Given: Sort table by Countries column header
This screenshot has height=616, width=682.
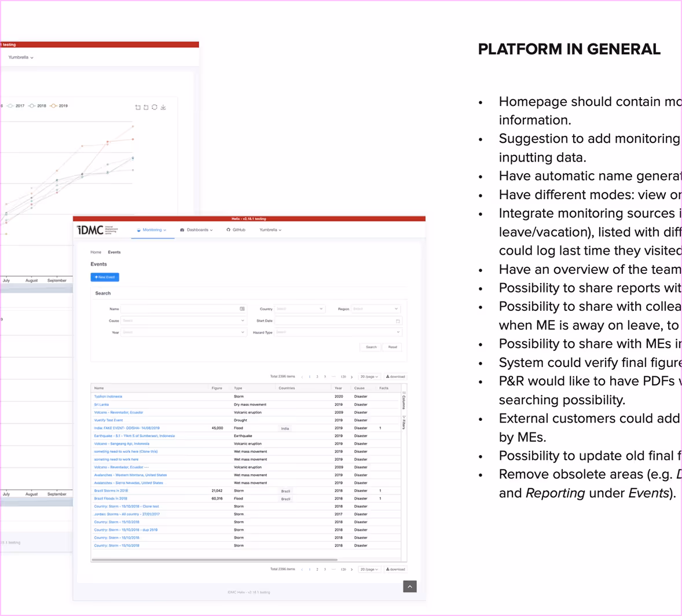Looking at the screenshot, I should pyautogui.click(x=287, y=388).
